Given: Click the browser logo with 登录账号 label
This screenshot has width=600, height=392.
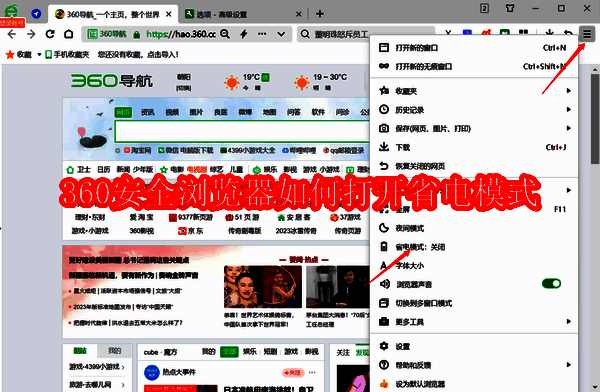Looking at the screenshot, I should pyautogui.click(x=12, y=15).
